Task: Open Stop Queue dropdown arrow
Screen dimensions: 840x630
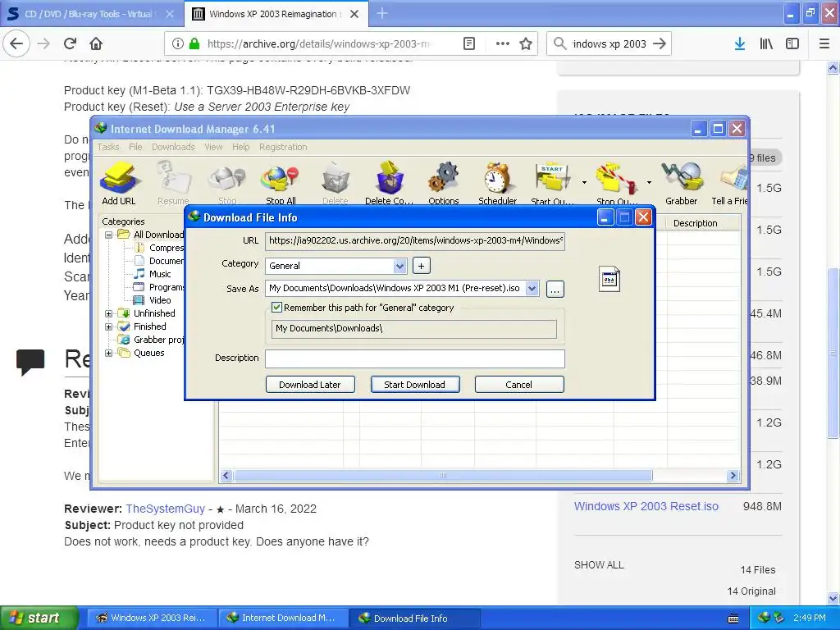Action: coord(649,183)
